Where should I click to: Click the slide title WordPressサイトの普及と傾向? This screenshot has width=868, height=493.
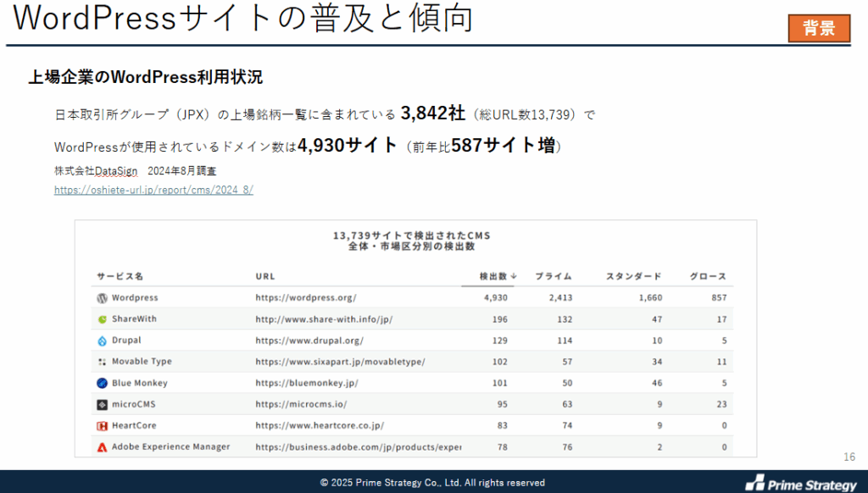243,17
